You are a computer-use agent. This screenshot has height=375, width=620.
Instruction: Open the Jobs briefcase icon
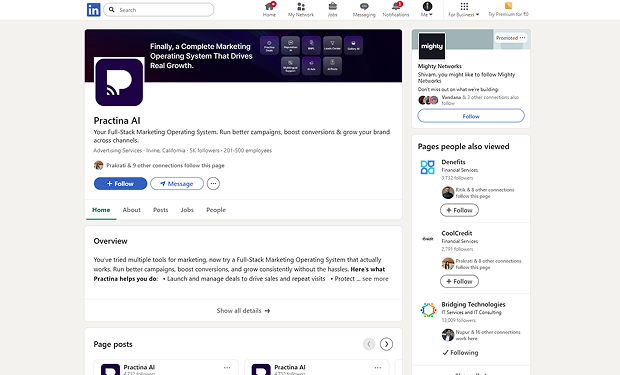tap(333, 6)
